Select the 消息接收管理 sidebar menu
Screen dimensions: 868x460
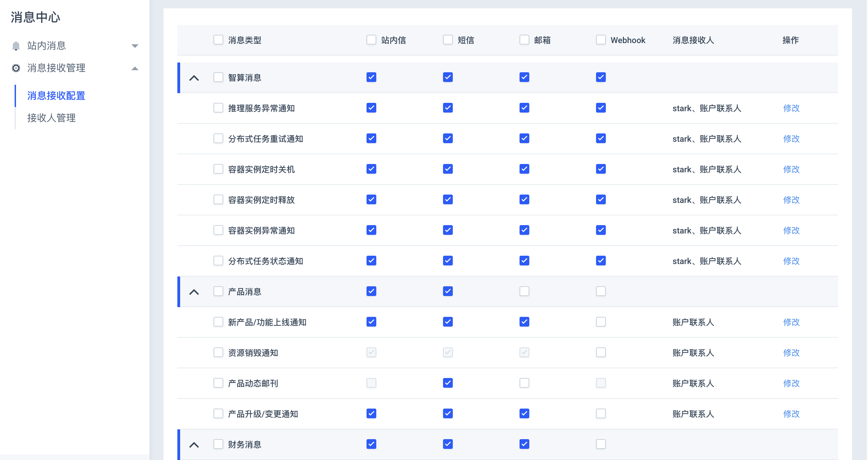75,68
